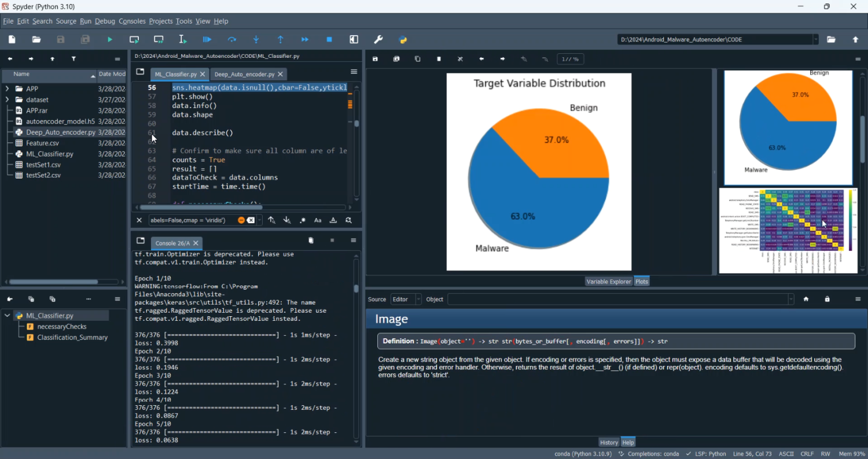
Task: Open the PYTHONPATH manager Python icon
Action: click(x=403, y=39)
